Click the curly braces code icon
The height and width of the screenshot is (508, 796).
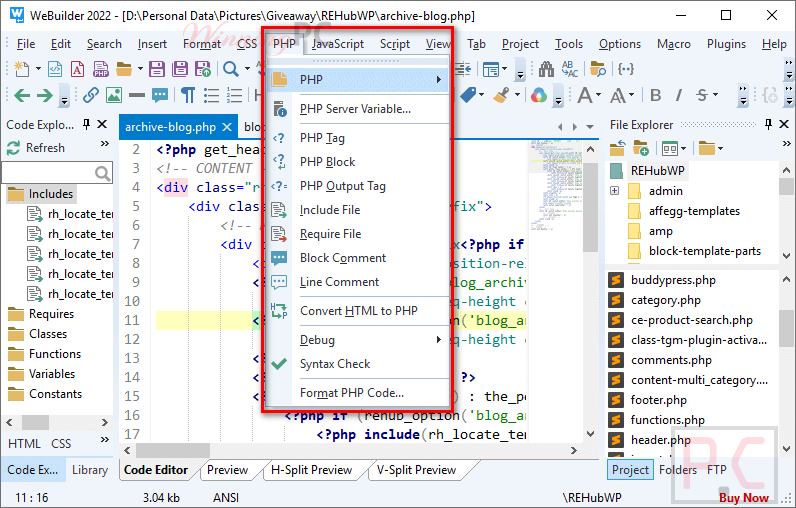pyautogui.click(x=625, y=69)
